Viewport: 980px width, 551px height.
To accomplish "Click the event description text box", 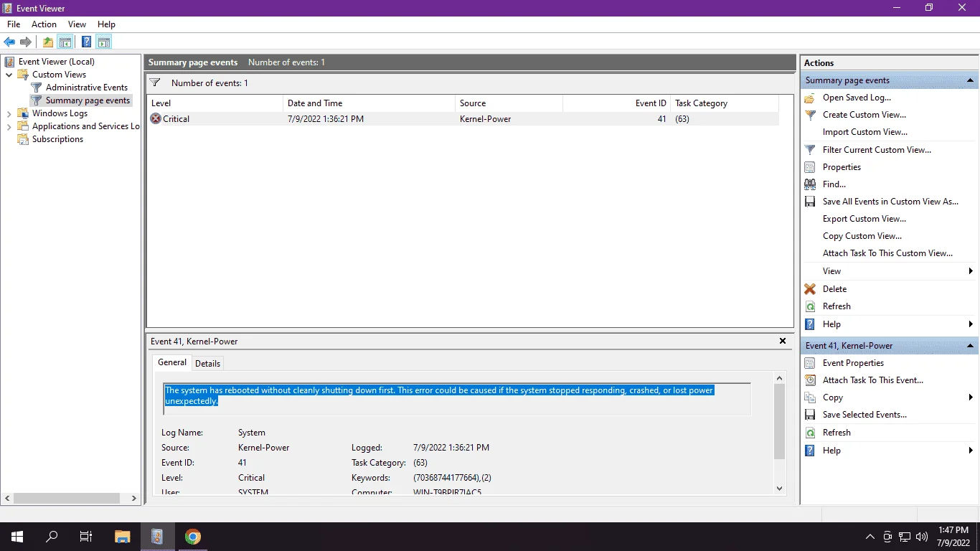I will 457,399.
